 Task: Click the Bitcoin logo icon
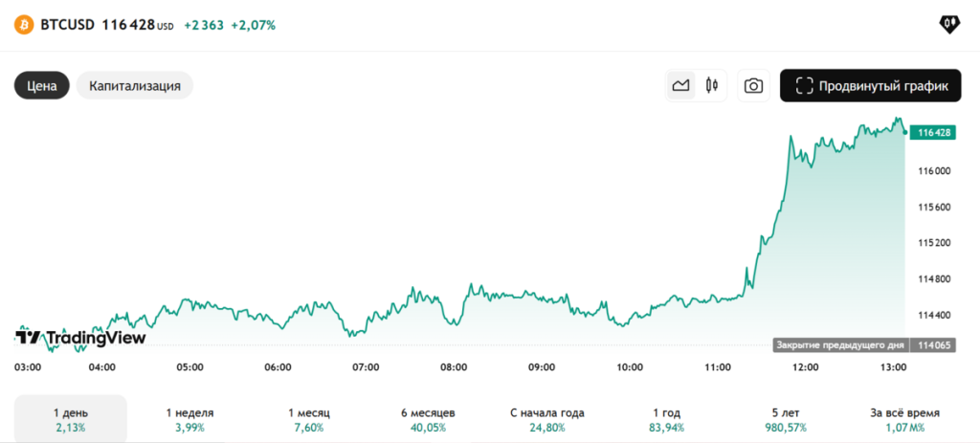click(x=23, y=25)
